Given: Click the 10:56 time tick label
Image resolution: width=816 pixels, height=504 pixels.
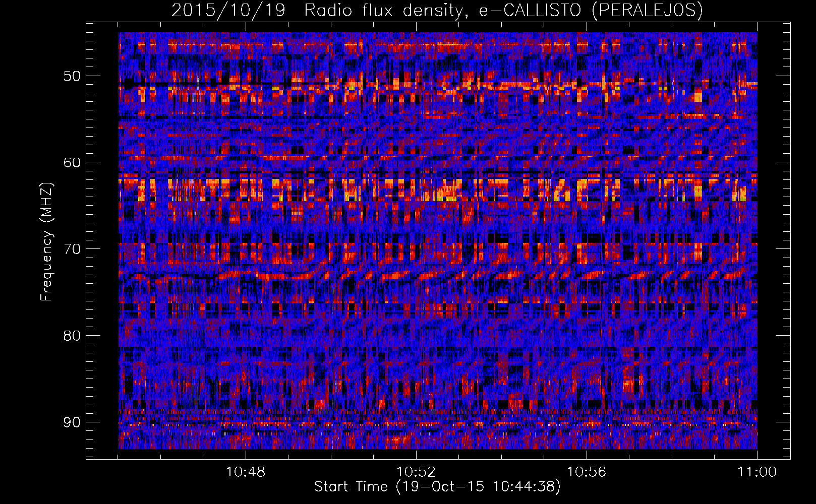Looking at the screenshot, I should click(587, 472).
